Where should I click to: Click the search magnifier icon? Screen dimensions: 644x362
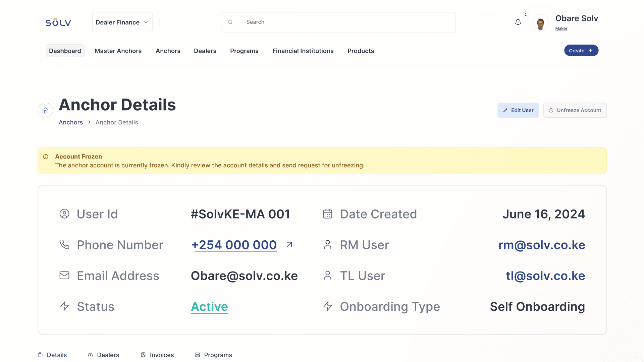pos(230,22)
